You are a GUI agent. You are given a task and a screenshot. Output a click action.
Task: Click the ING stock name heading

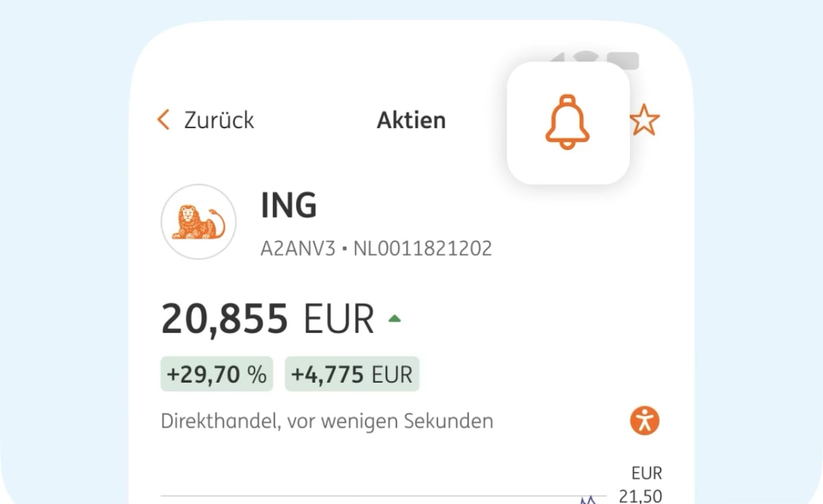(289, 205)
